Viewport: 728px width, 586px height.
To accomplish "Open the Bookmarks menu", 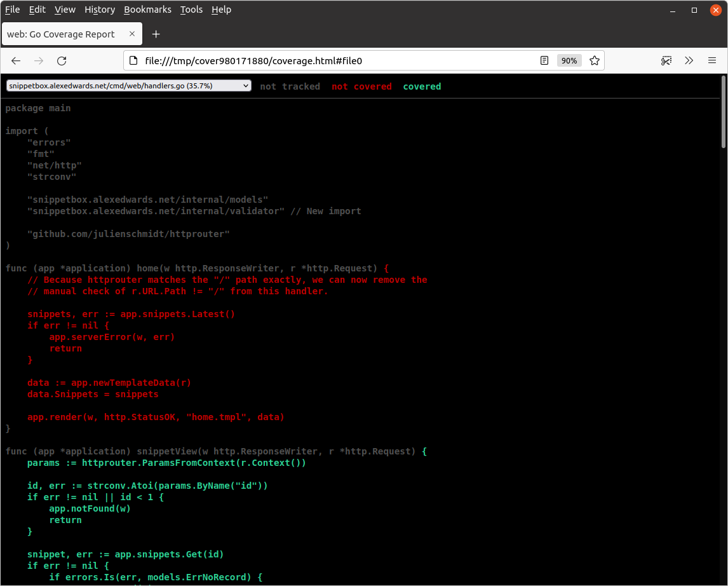I will [x=147, y=10].
